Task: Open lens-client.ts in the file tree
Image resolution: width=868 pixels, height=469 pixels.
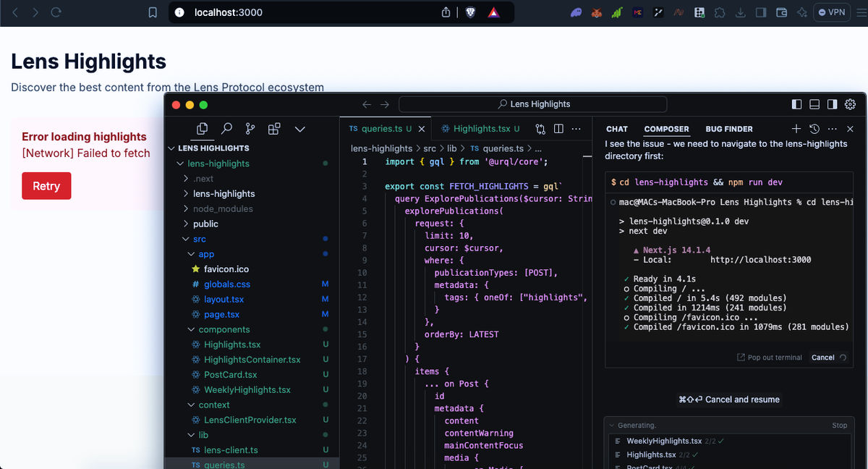Action: click(x=250, y=450)
